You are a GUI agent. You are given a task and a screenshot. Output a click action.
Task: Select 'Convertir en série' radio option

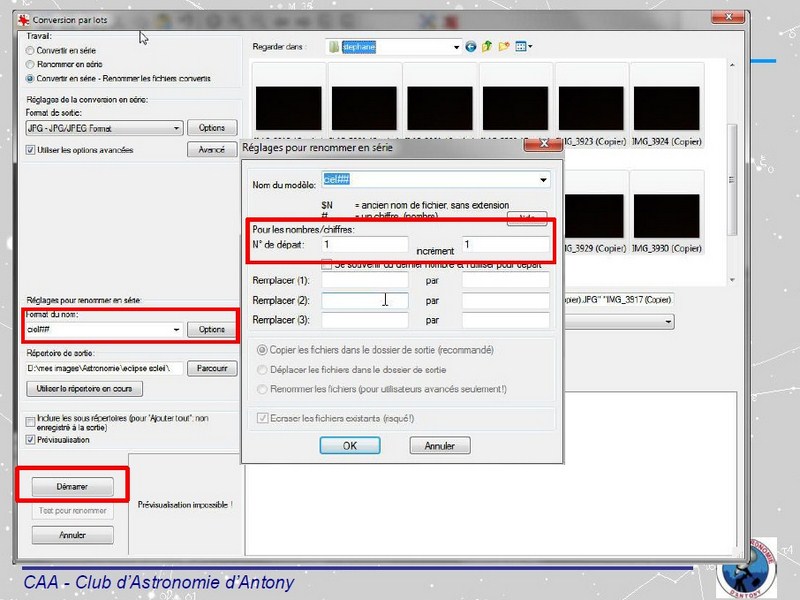click(31, 50)
